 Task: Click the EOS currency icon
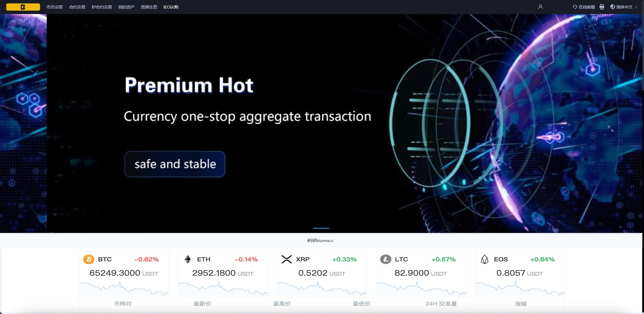coord(484,259)
